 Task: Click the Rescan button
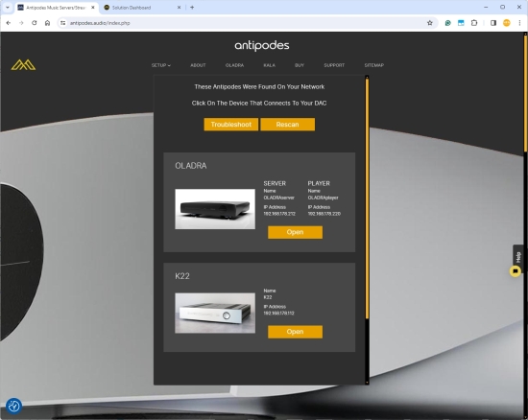[288, 125]
